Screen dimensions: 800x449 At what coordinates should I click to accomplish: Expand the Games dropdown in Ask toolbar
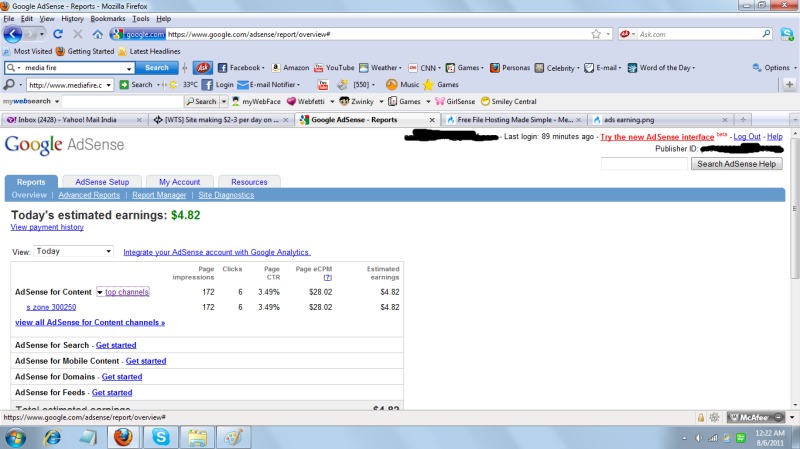482,67
